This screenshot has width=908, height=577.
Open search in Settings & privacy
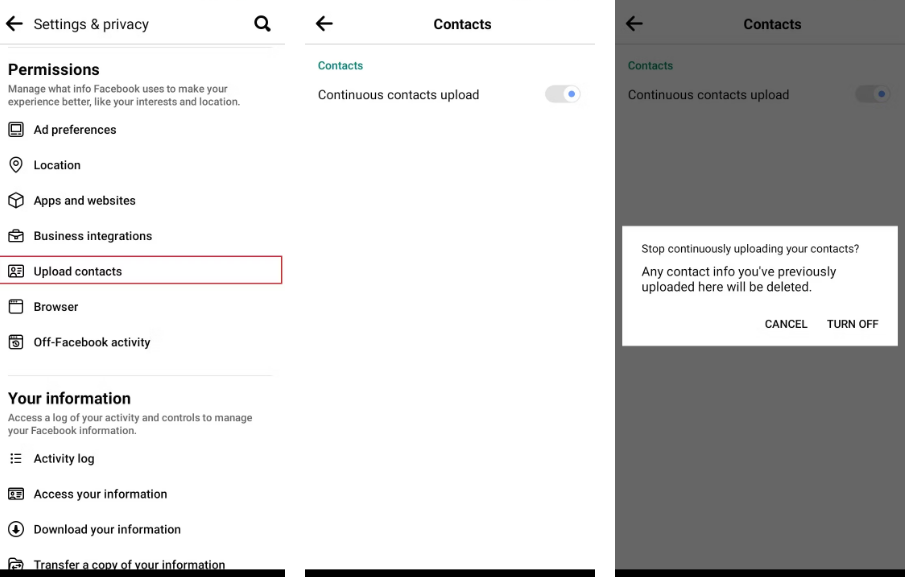point(262,24)
